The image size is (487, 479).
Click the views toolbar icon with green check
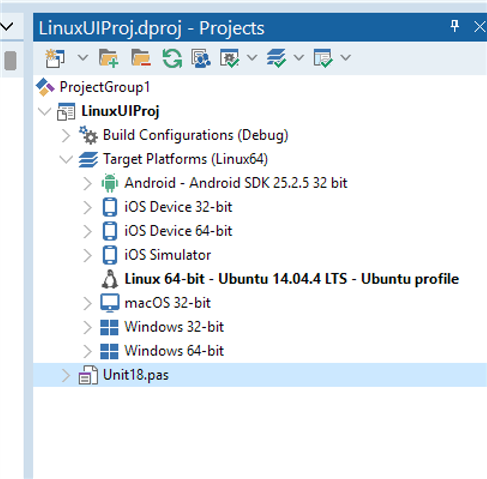coord(323,58)
